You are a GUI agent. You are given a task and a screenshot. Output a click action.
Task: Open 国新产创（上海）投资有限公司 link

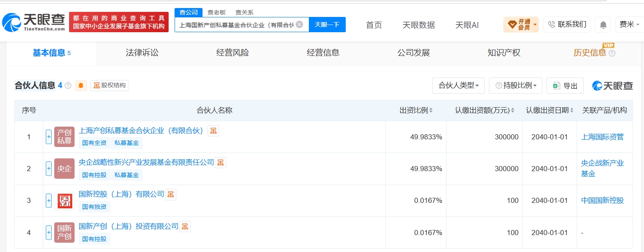coord(129,227)
